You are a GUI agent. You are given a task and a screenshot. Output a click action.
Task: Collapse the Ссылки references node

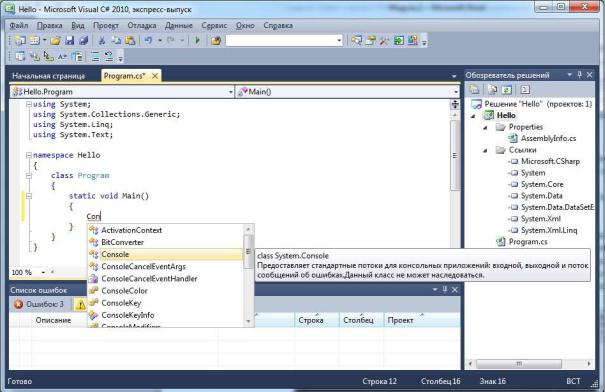(x=485, y=150)
